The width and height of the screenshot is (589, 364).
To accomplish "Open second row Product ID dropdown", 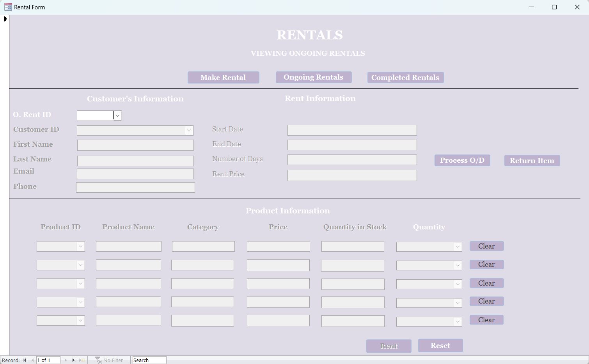I will tap(80, 265).
